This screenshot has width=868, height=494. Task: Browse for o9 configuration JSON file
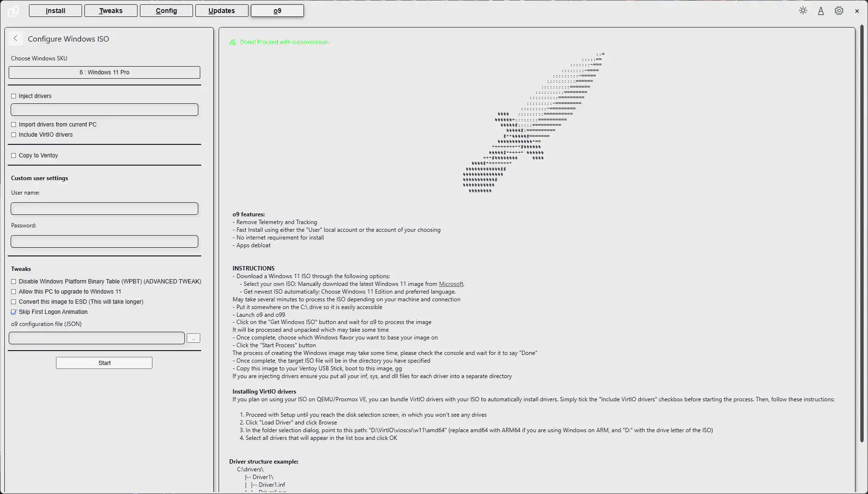[x=193, y=339]
